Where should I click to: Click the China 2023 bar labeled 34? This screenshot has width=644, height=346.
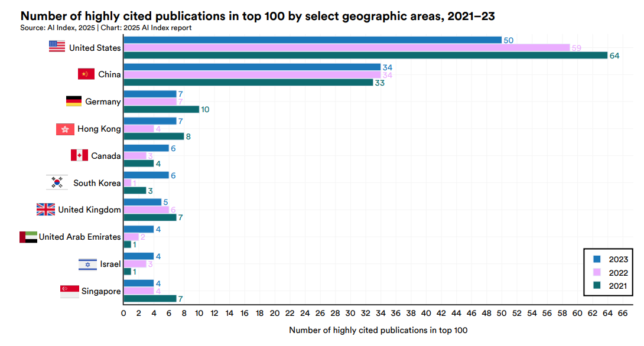pos(252,67)
